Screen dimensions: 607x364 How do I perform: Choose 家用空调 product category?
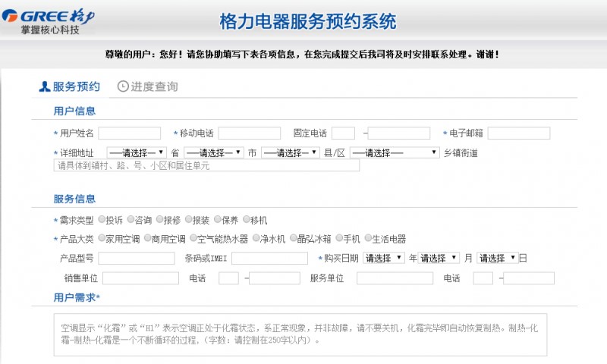point(102,238)
